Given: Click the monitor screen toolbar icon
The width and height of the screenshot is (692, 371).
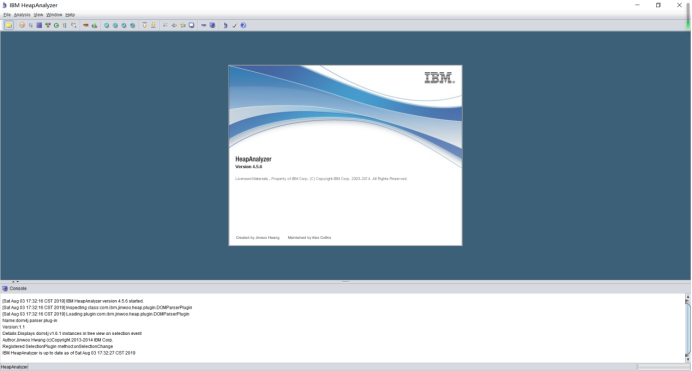Looking at the screenshot, I should [192, 25].
